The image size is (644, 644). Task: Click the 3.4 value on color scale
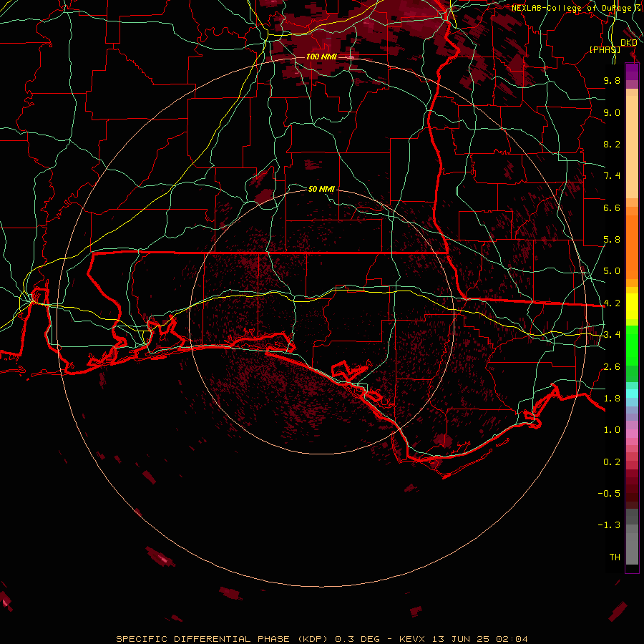click(612, 335)
